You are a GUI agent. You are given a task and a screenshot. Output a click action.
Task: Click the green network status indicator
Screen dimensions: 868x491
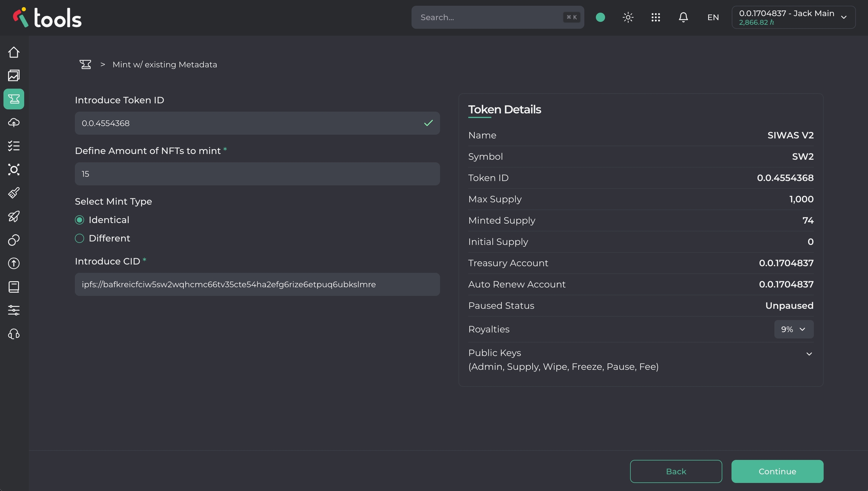pos(600,17)
